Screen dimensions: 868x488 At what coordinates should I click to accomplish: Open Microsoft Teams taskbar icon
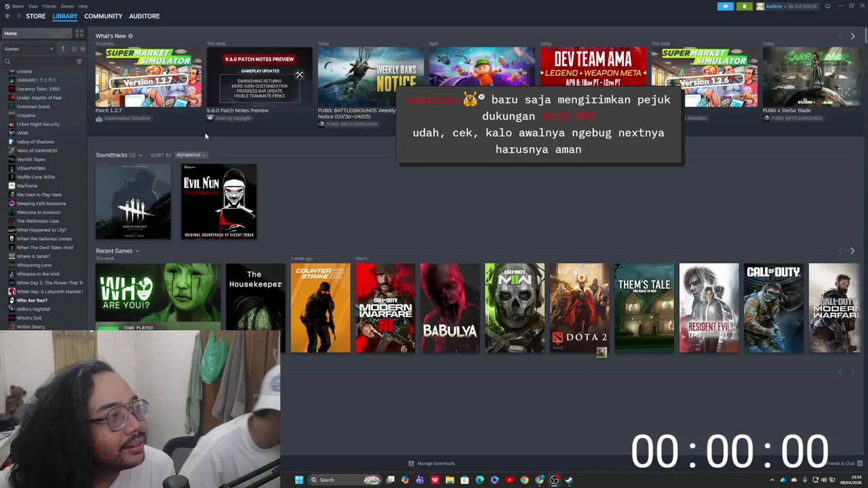tap(420, 480)
